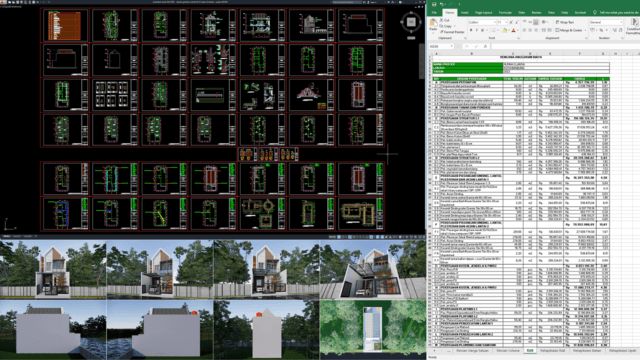Open the Borders tool icon
The height and width of the screenshot is (360, 640).
(x=493, y=30)
